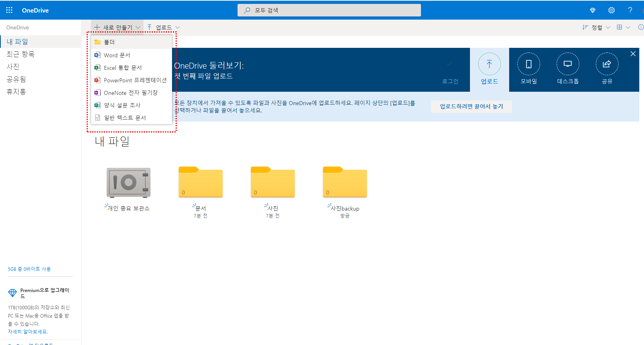
Task: Click Premium으로 업그레이드 link
Action: pyautogui.click(x=44, y=293)
